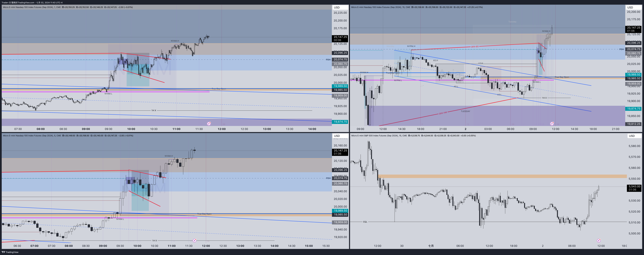
Task: Open the USD currency selector in the S&P 500 chart
Action: click(635, 136)
